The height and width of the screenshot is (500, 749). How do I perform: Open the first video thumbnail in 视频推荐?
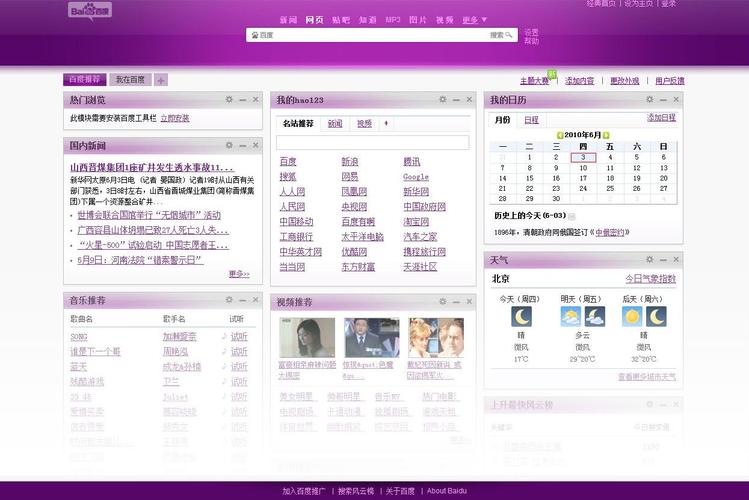(305, 338)
